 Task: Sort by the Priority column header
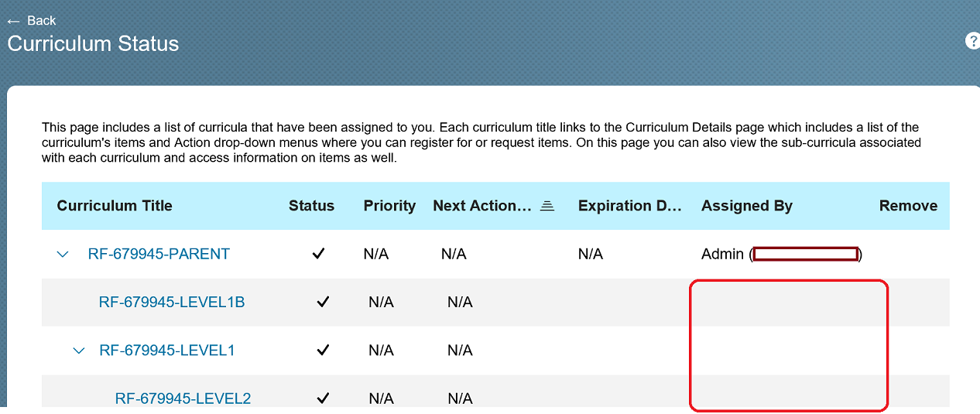(x=389, y=206)
